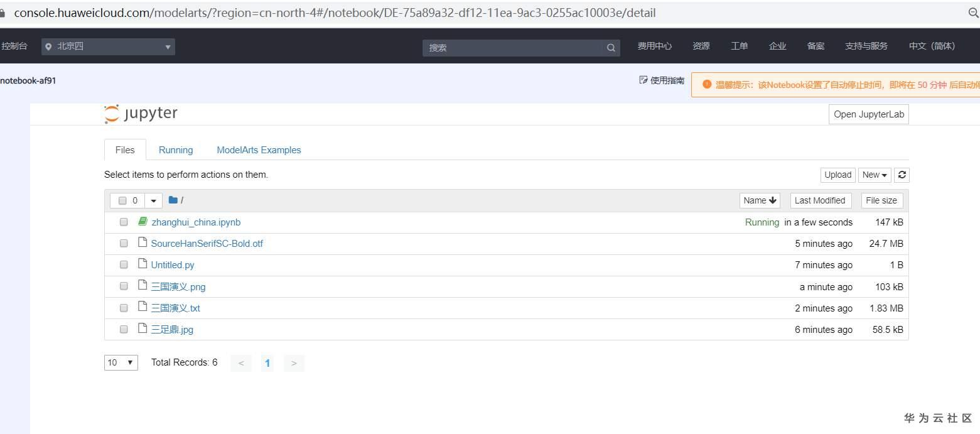
Task: Click the search magnifier icon in the console bar
Action: click(x=611, y=48)
